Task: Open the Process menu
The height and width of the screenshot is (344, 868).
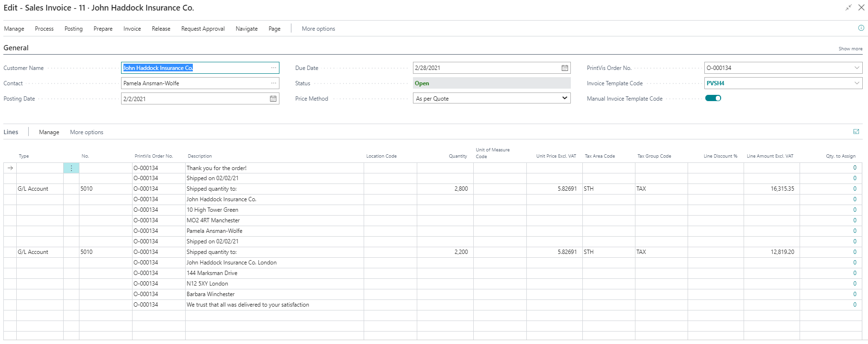Action: [44, 29]
